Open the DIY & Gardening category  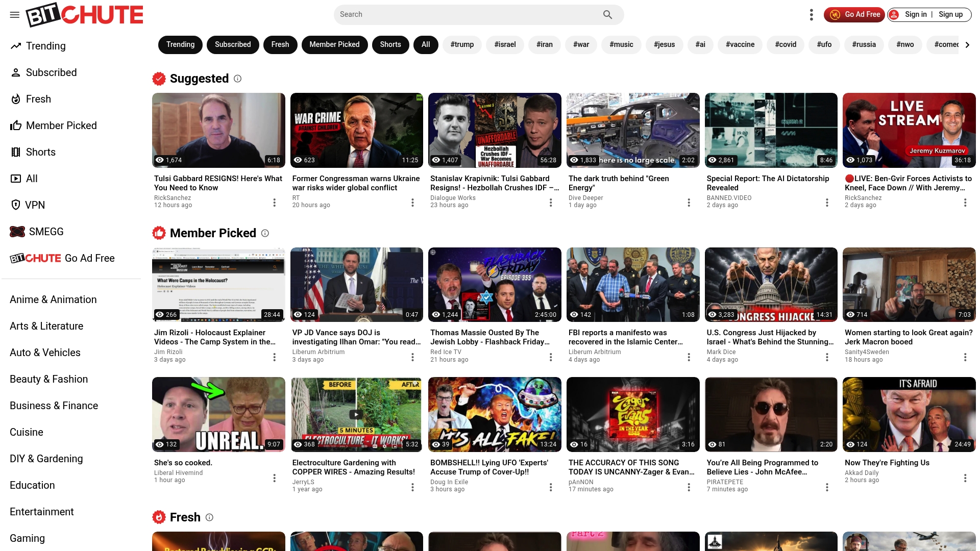tap(46, 459)
